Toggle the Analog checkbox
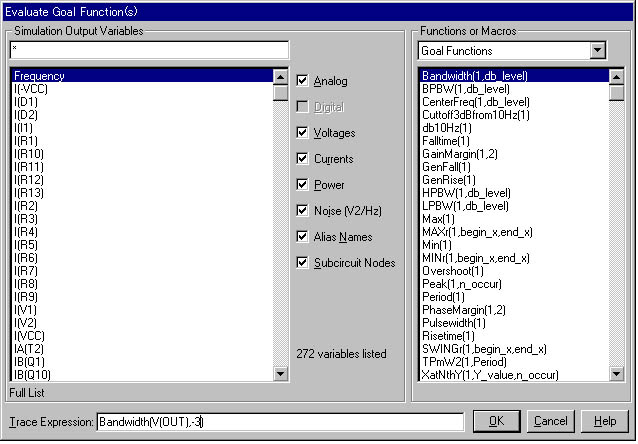The width and height of the screenshot is (638, 444). (x=303, y=81)
